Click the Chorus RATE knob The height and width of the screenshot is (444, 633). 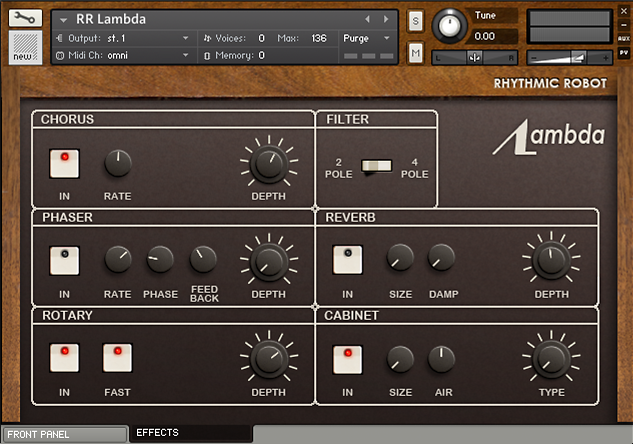point(118,163)
